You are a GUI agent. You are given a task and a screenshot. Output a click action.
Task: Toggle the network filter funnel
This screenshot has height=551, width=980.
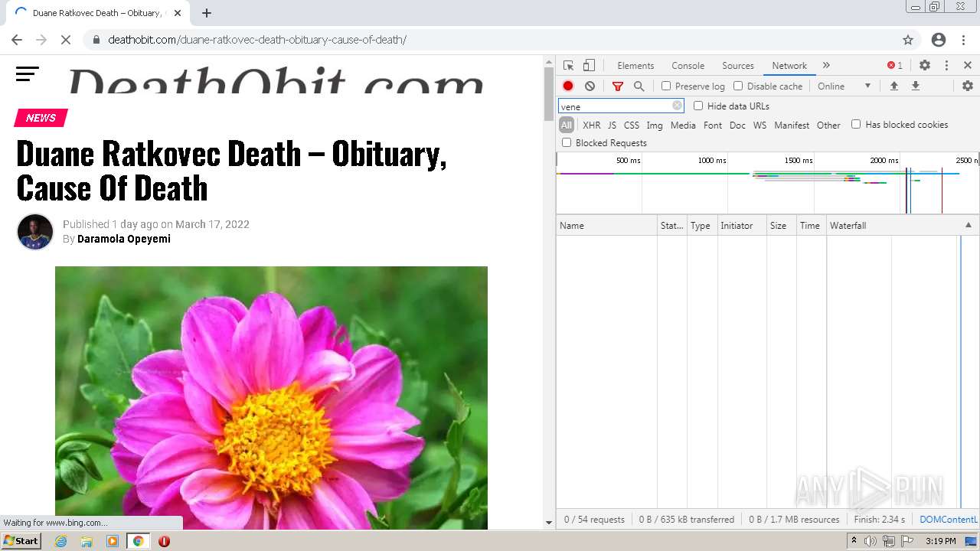click(x=618, y=86)
